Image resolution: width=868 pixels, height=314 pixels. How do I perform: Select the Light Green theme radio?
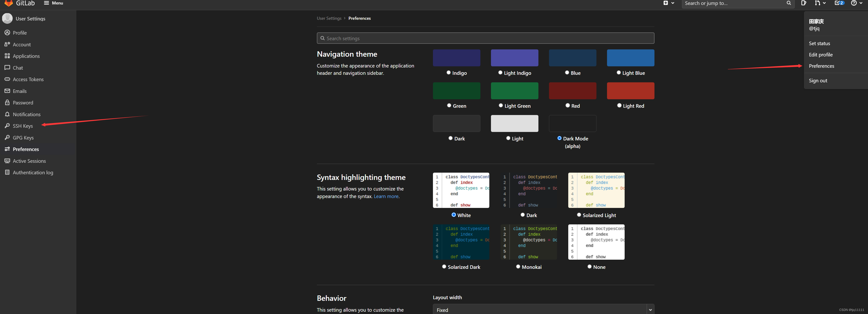tap(501, 105)
